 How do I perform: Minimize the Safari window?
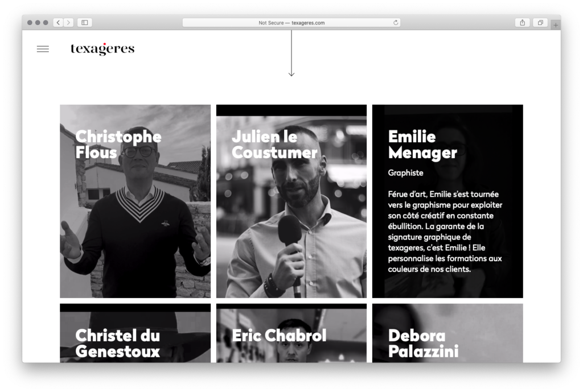tap(38, 23)
